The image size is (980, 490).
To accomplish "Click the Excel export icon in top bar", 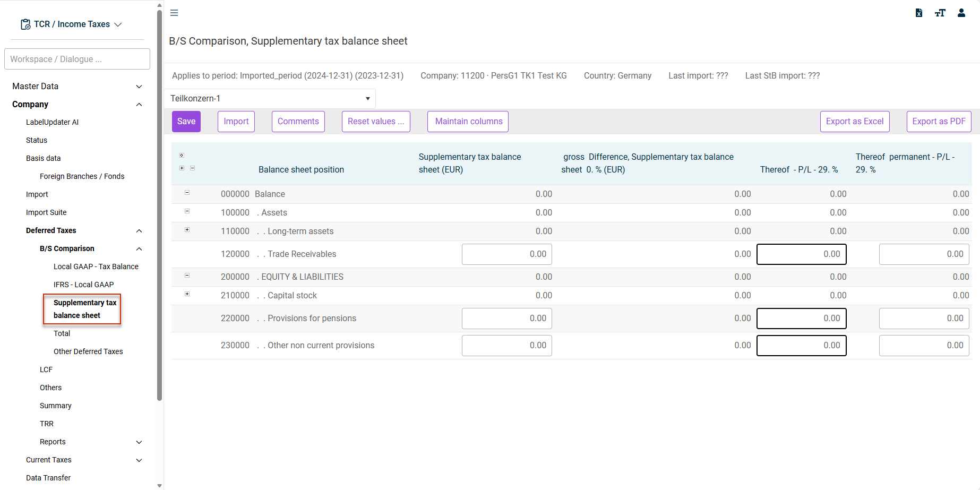I will (919, 13).
